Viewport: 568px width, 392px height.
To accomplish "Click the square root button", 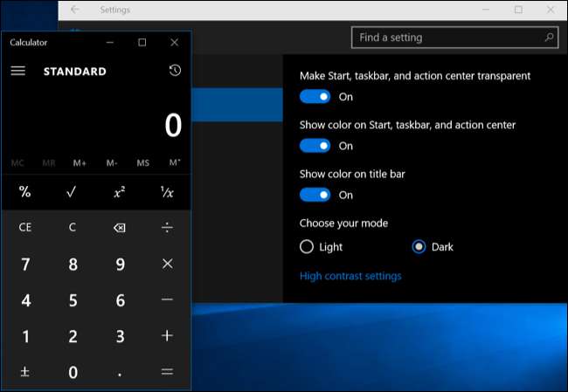I will click(72, 192).
